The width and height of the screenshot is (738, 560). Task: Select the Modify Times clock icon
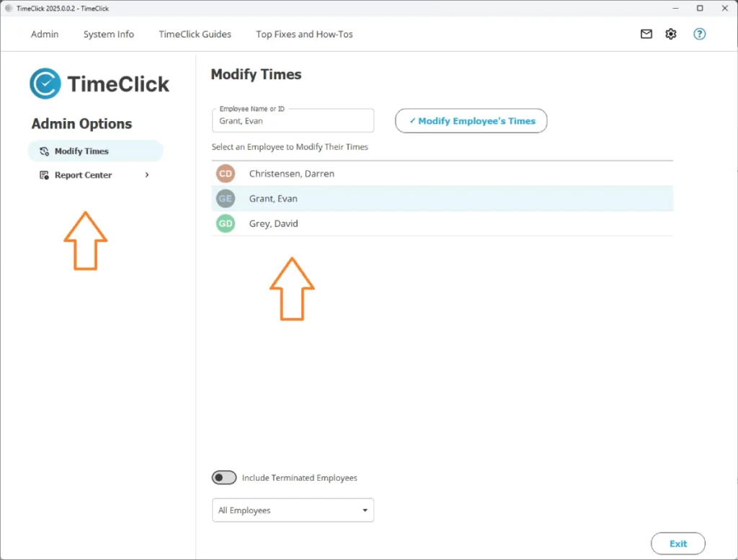pos(43,151)
